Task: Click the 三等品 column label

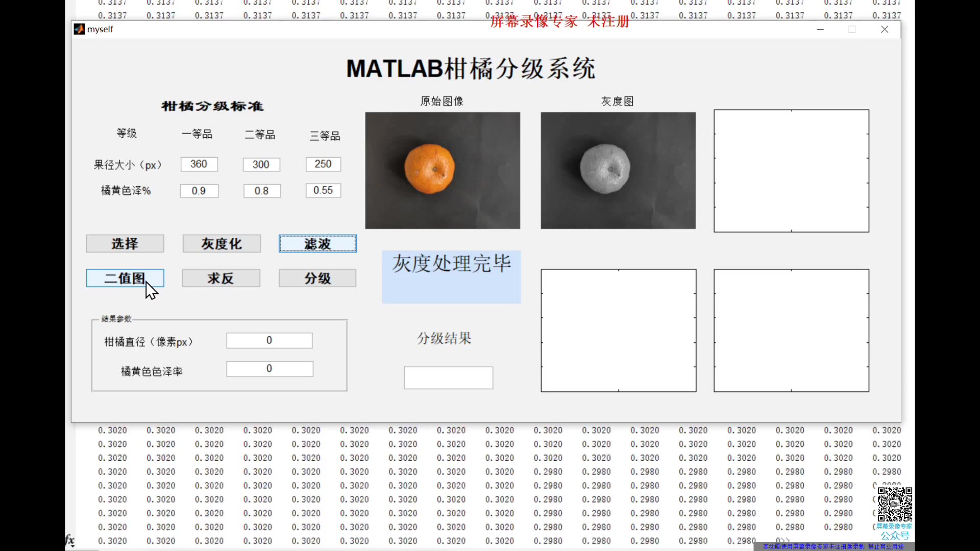Action: click(x=325, y=136)
